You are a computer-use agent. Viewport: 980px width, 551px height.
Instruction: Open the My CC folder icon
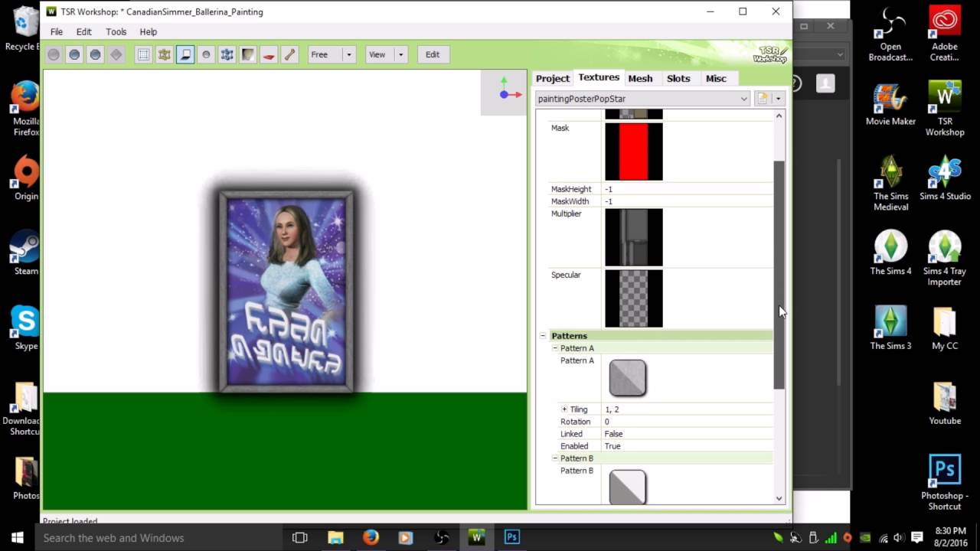coord(945,328)
